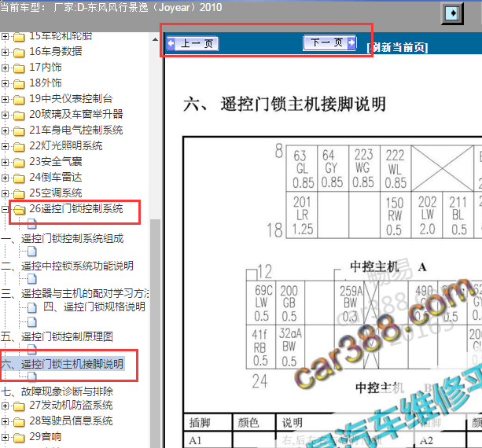Select highlighted 六、遥控门锁主机接脚说明 item
This screenshot has width=482, height=448.
[62, 364]
